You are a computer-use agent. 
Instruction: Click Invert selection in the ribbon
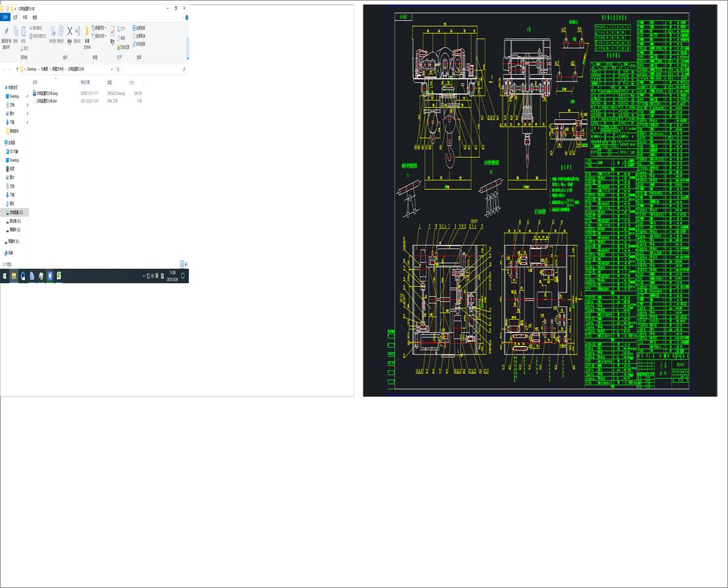(139, 44)
